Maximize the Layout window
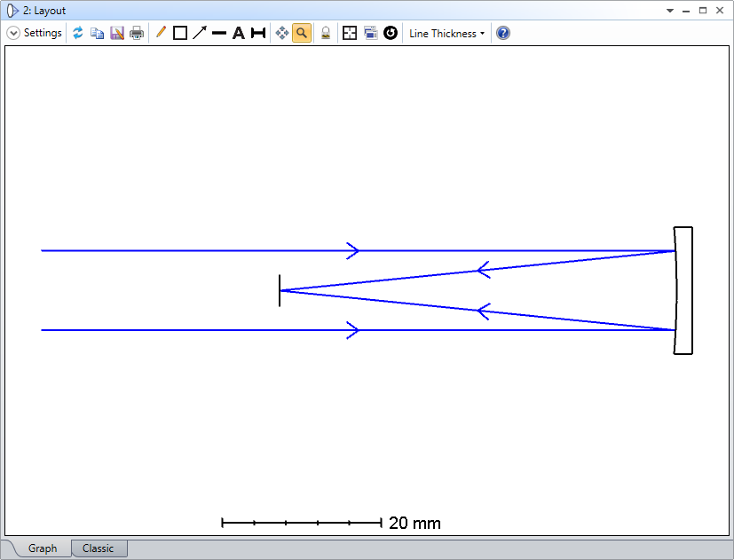The image size is (734, 560). tap(703, 11)
